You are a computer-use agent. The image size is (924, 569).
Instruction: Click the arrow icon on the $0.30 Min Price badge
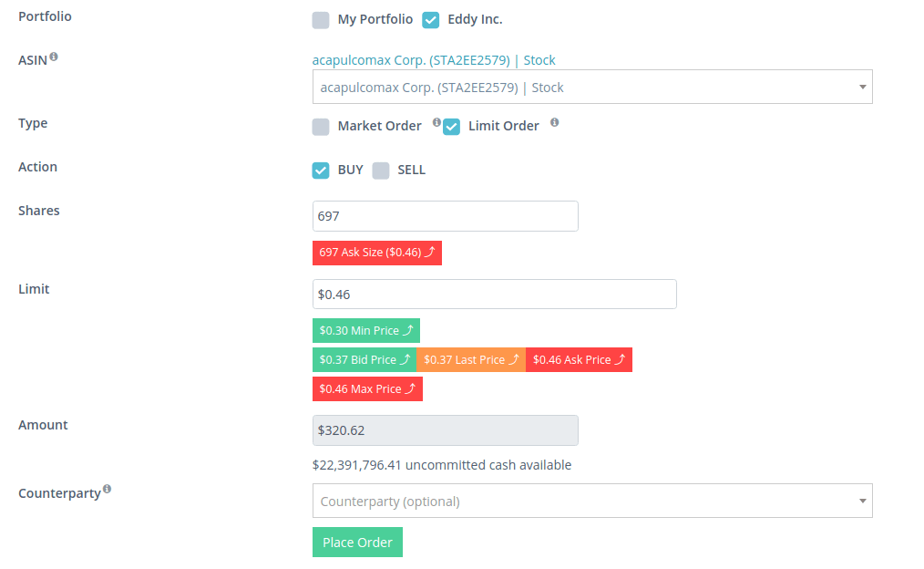point(406,330)
